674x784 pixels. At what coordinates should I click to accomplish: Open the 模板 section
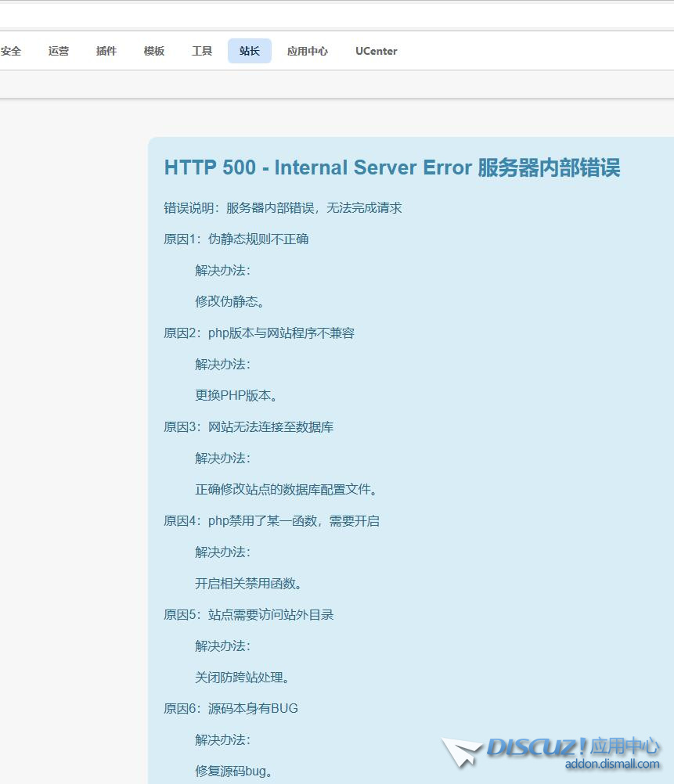tap(153, 51)
